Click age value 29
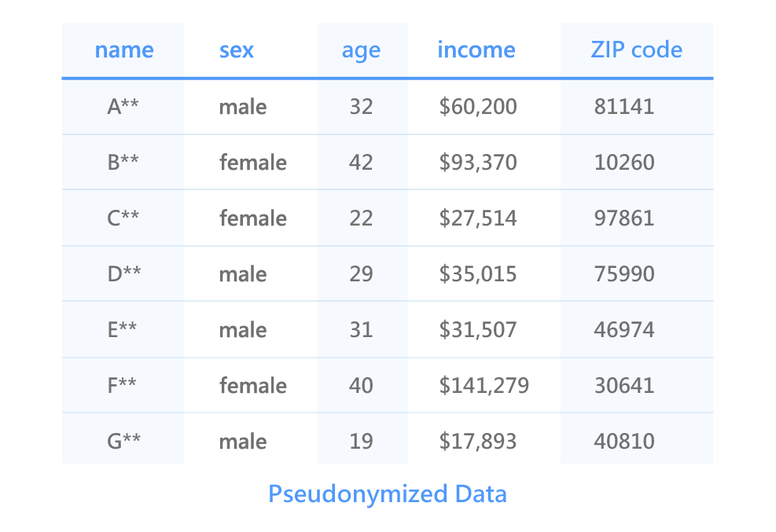The width and height of the screenshot is (776, 532). [x=361, y=274]
